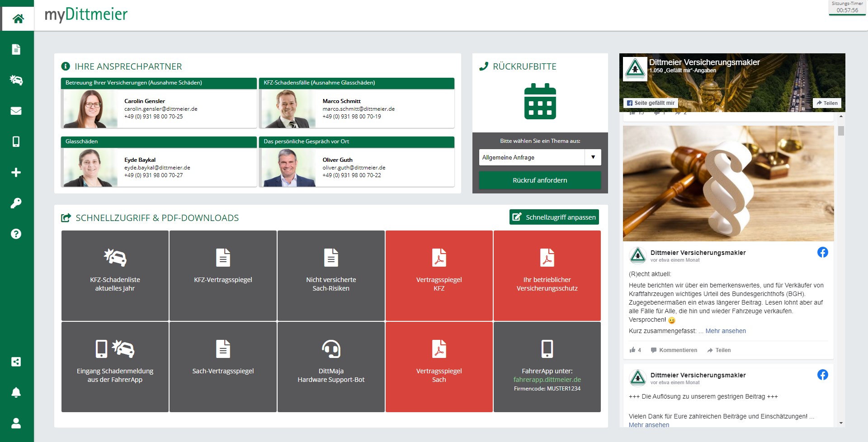
Task: Open the KFZ-Vertragsspiegel tile
Action: [223, 276]
